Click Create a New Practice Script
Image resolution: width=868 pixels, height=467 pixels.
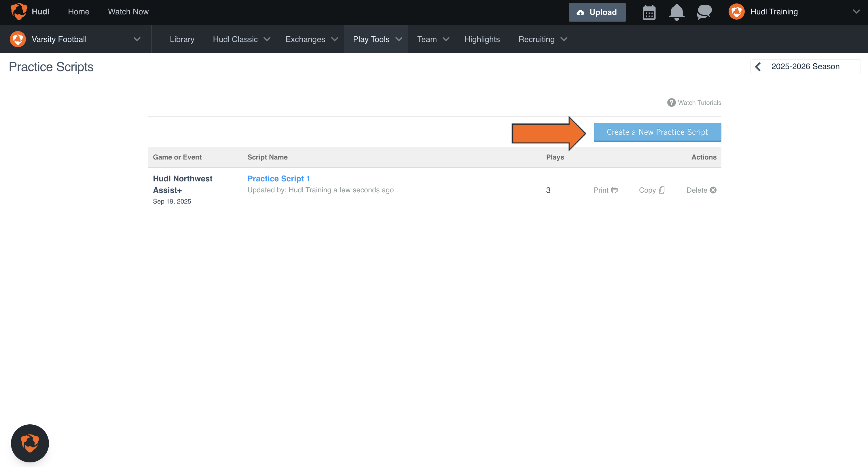(657, 132)
